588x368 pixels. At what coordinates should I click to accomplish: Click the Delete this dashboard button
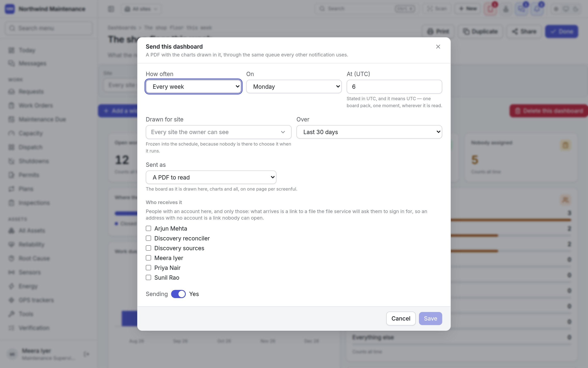549,111
